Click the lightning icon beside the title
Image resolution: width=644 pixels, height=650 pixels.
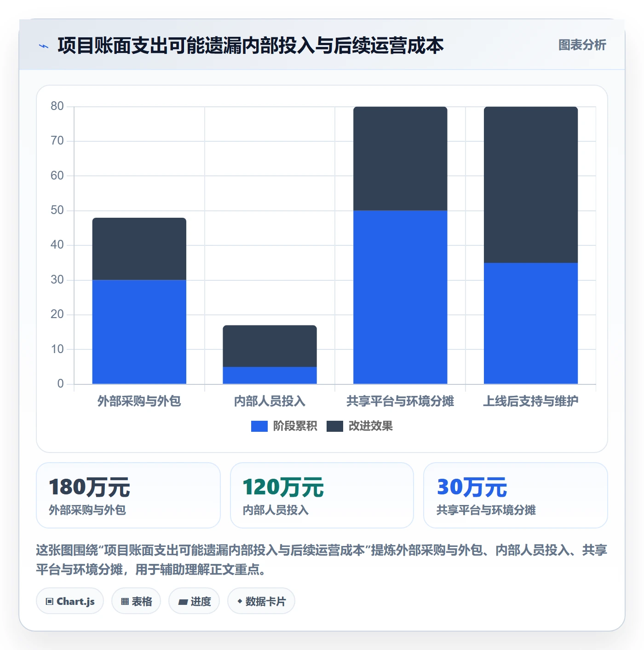coord(44,46)
